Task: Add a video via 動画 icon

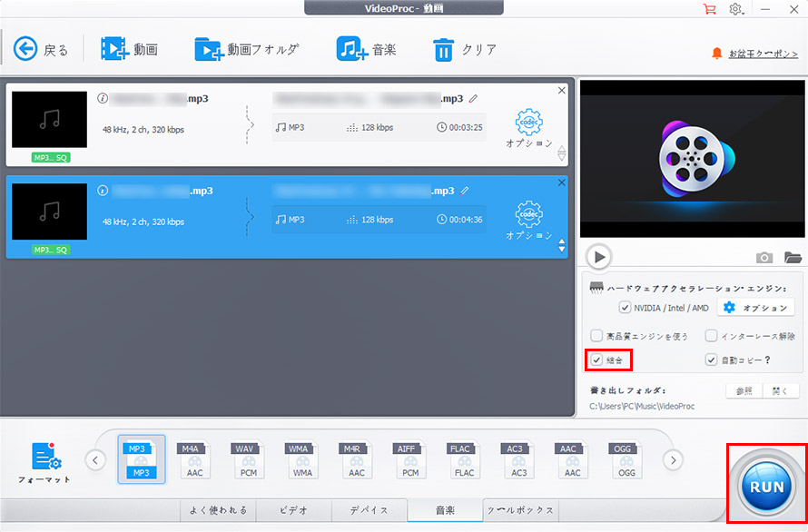Action: coord(129,50)
